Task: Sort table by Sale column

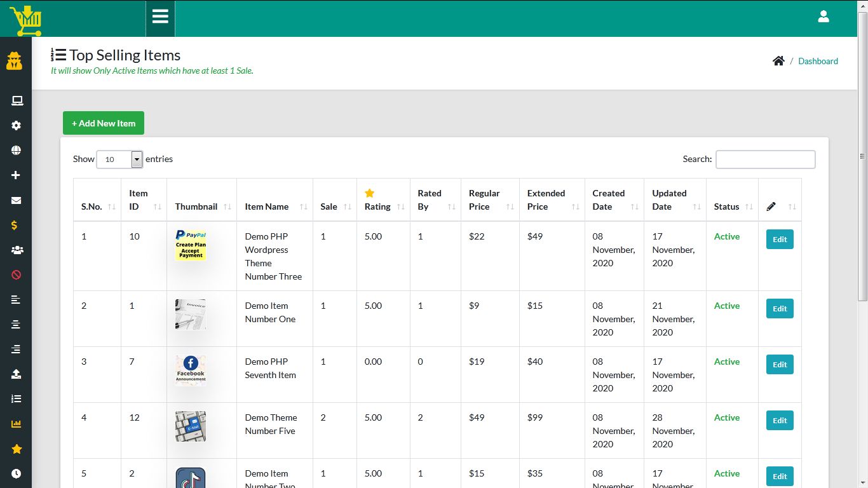Action: 335,207
